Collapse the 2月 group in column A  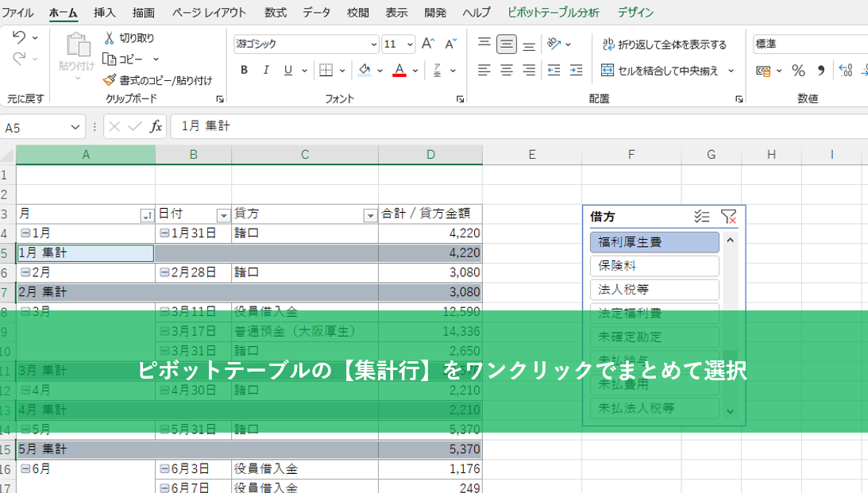click(25, 272)
